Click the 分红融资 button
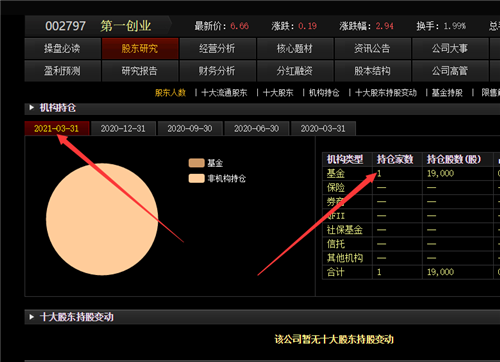Viewport: 500px width, 362px height. 295,71
